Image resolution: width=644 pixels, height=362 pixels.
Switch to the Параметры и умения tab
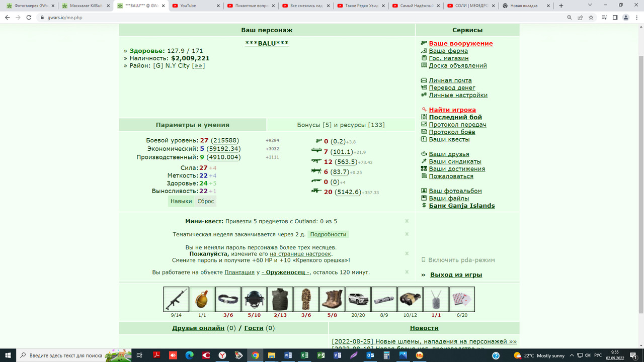[x=193, y=125]
